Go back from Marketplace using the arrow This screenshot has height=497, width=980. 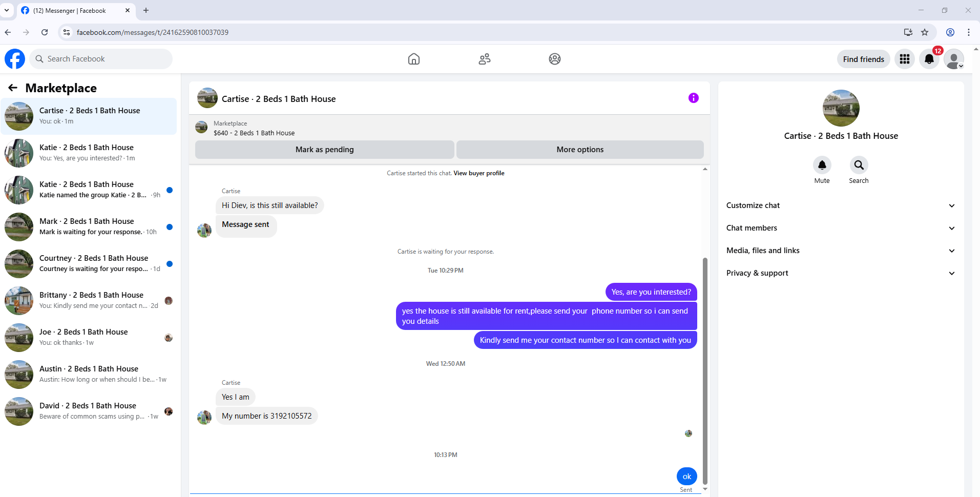point(13,88)
